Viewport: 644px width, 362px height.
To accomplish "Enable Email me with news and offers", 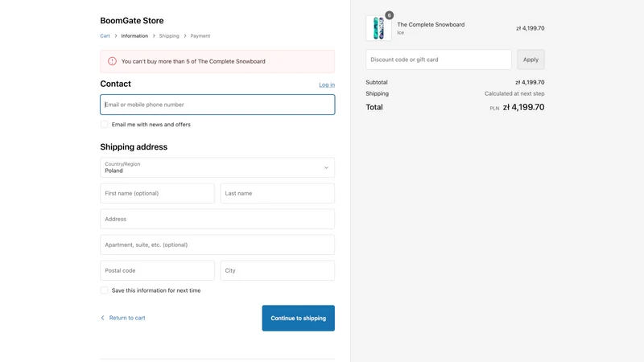I will click(x=105, y=125).
